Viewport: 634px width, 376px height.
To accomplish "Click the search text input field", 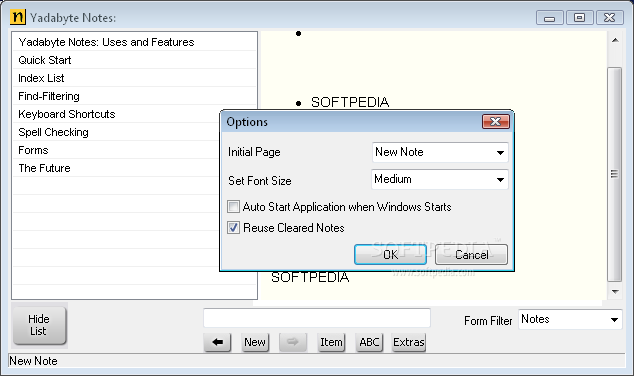I will click(x=317, y=318).
